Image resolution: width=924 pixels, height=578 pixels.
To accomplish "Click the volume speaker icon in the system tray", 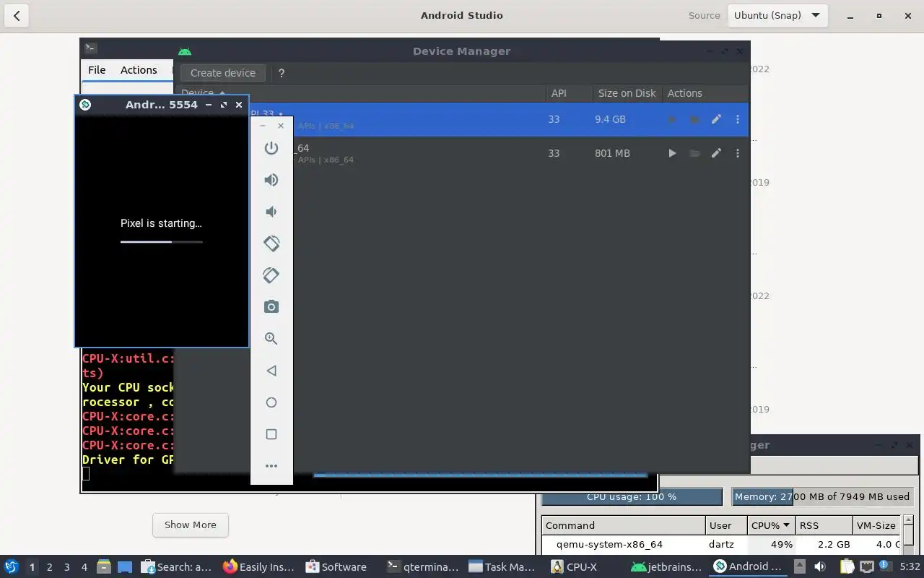I will [820, 567].
